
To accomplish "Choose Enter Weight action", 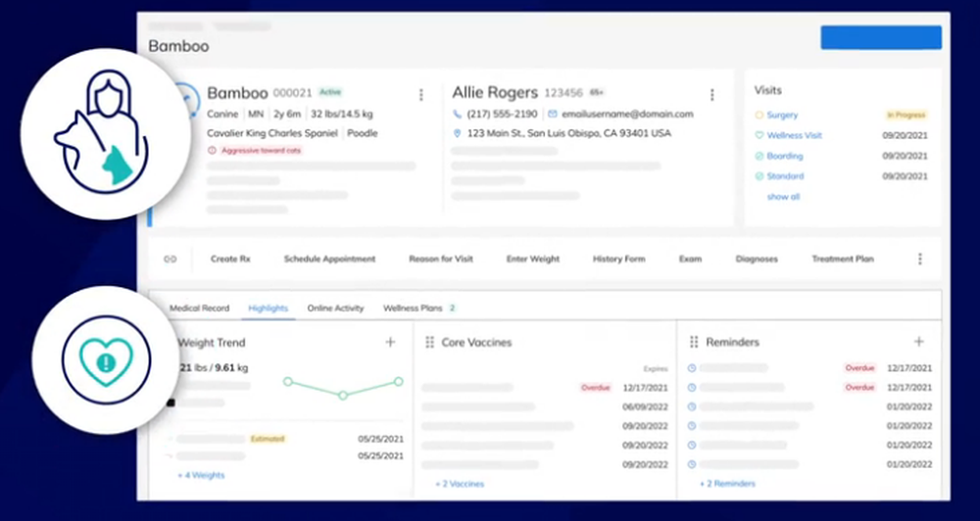I will pyautogui.click(x=532, y=259).
